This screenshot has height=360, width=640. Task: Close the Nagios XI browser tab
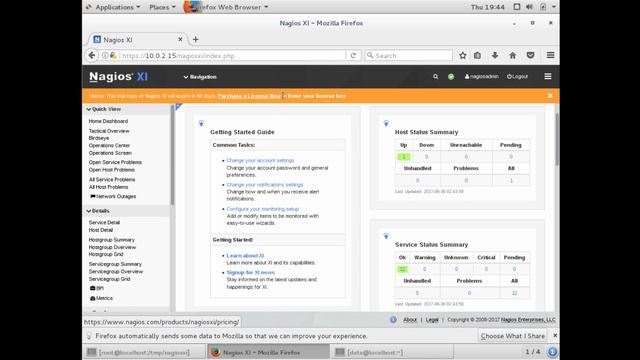(x=180, y=40)
